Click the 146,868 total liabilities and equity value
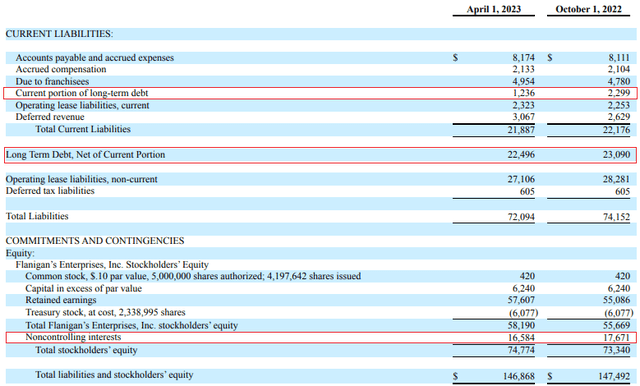The height and width of the screenshot is (386, 640). pos(519,376)
